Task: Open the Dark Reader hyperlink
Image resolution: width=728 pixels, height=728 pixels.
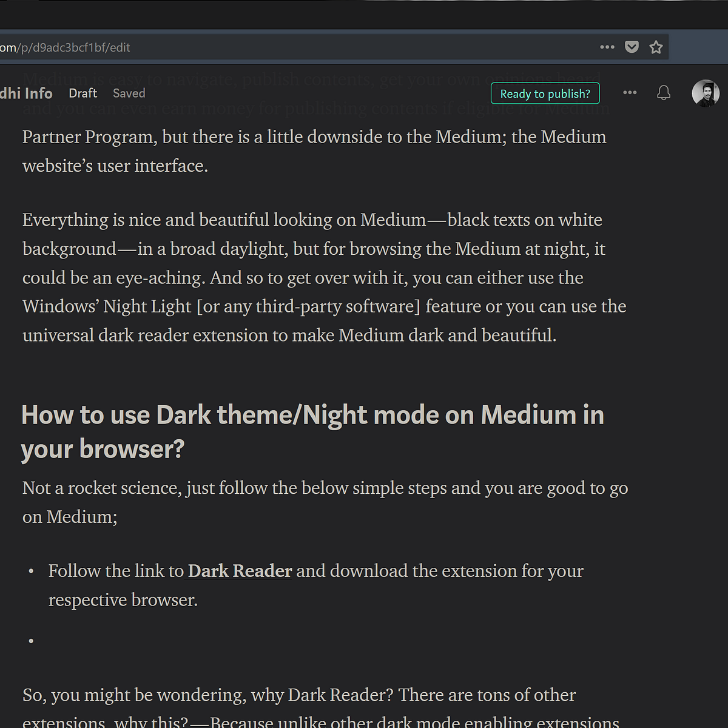Action: (x=240, y=571)
